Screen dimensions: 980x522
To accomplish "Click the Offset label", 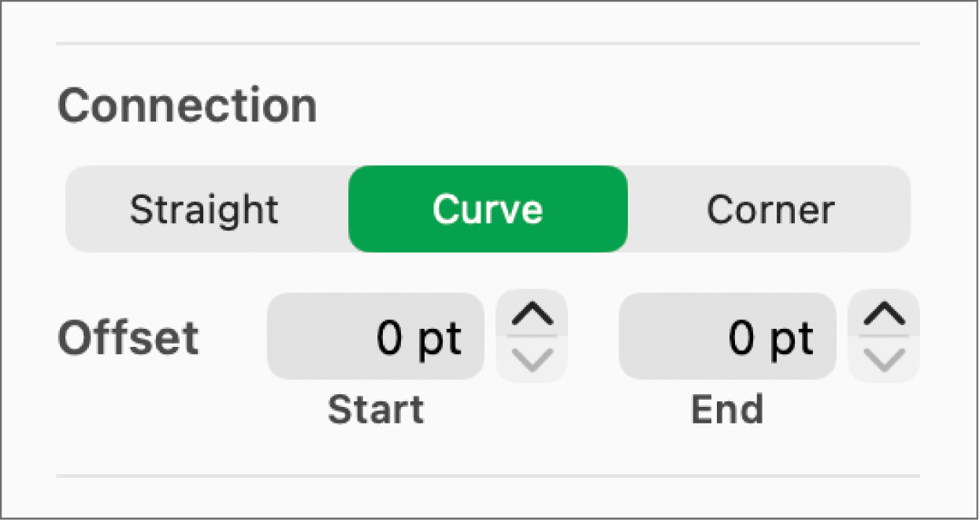I will pos(128,338).
